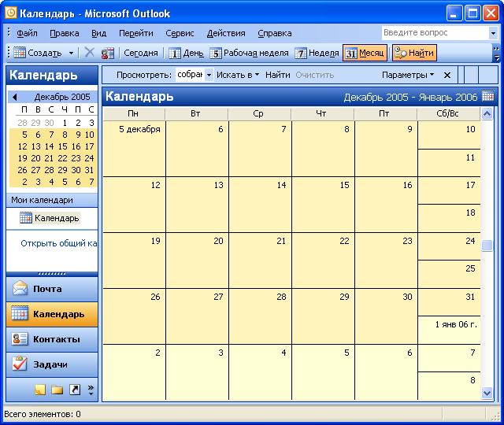
Task: Click the meeting planning people icon
Action: pos(108,53)
